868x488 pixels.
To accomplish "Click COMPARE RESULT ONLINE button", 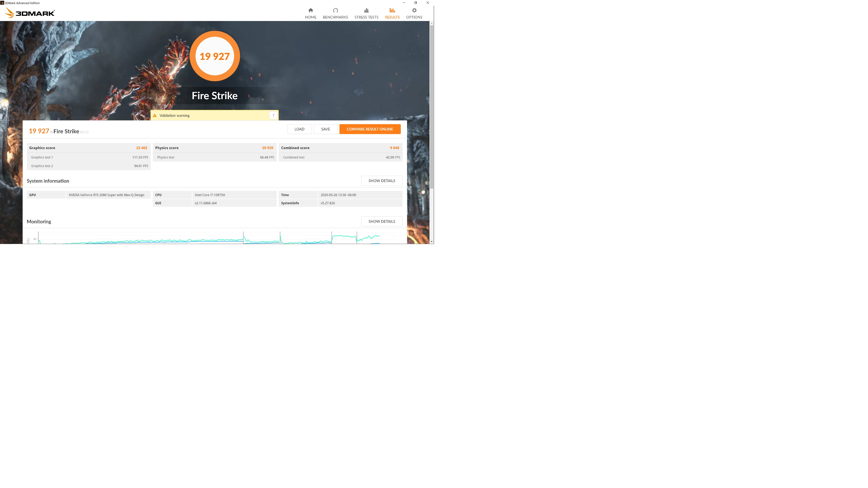I will (x=370, y=129).
